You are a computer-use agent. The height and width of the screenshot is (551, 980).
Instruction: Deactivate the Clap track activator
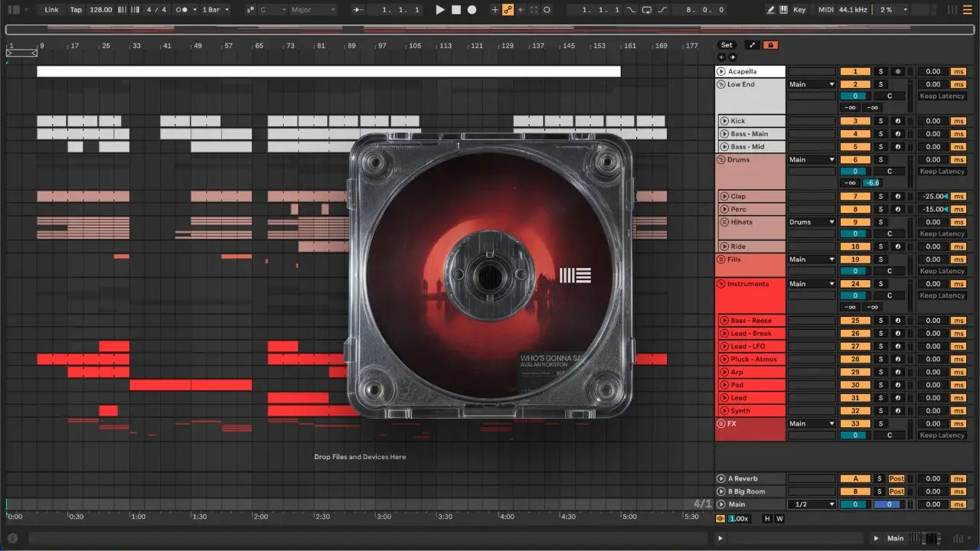pyautogui.click(x=855, y=197)
